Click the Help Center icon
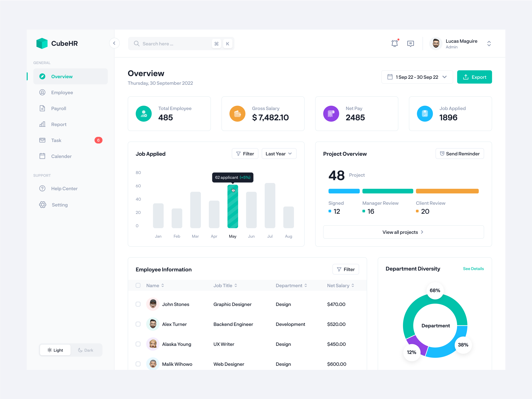The height and width of the screenshot is (399, 532). click(42, 188)
